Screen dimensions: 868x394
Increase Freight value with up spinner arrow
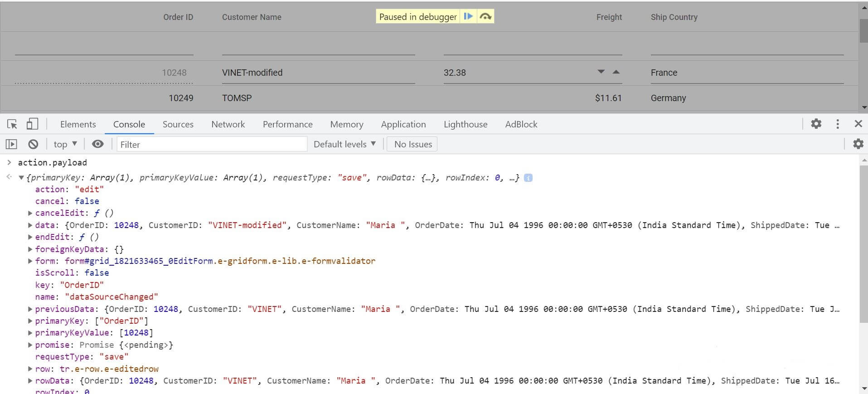(616, 72)
